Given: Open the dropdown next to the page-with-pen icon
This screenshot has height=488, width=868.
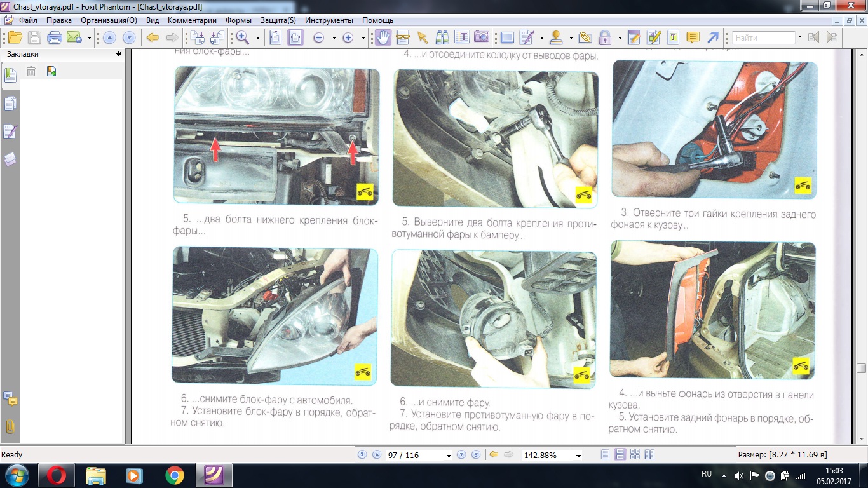Looking at the screenshot, I should tap(542, 38).
